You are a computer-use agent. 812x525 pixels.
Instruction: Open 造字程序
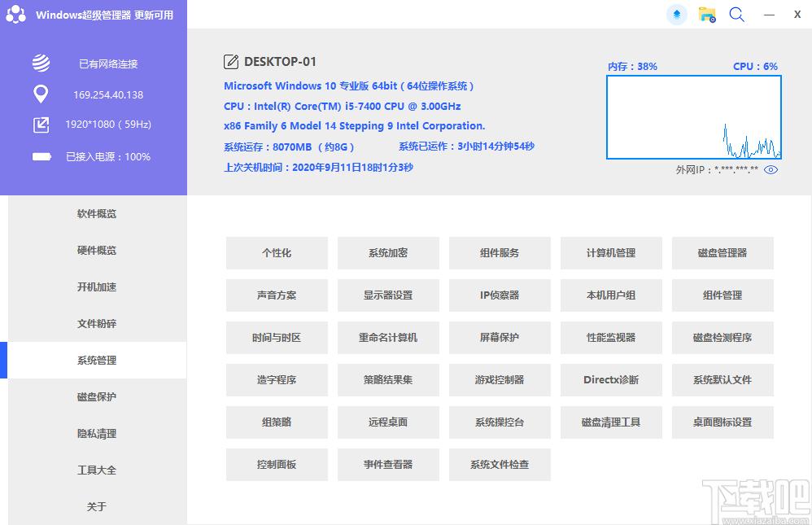pos(277,380)
